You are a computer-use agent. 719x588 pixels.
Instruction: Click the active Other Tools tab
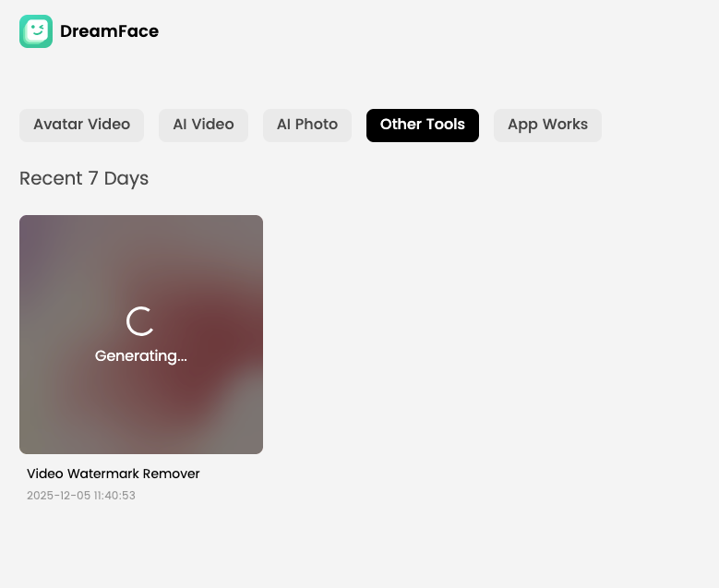pyautogui.click(x=422, y=125)
